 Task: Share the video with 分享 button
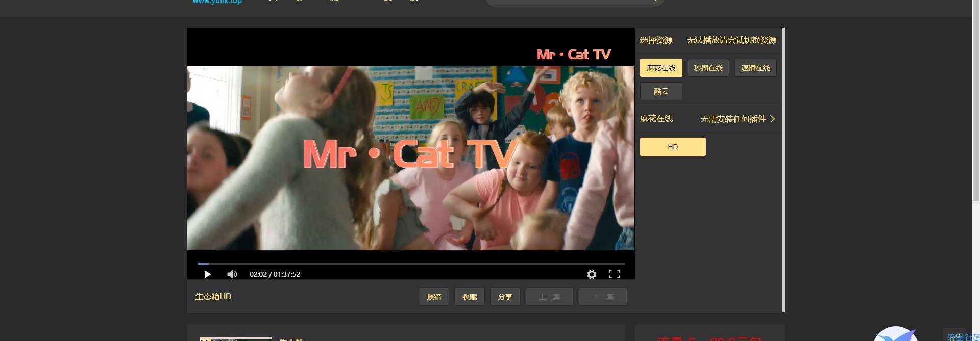coord(505,297)
